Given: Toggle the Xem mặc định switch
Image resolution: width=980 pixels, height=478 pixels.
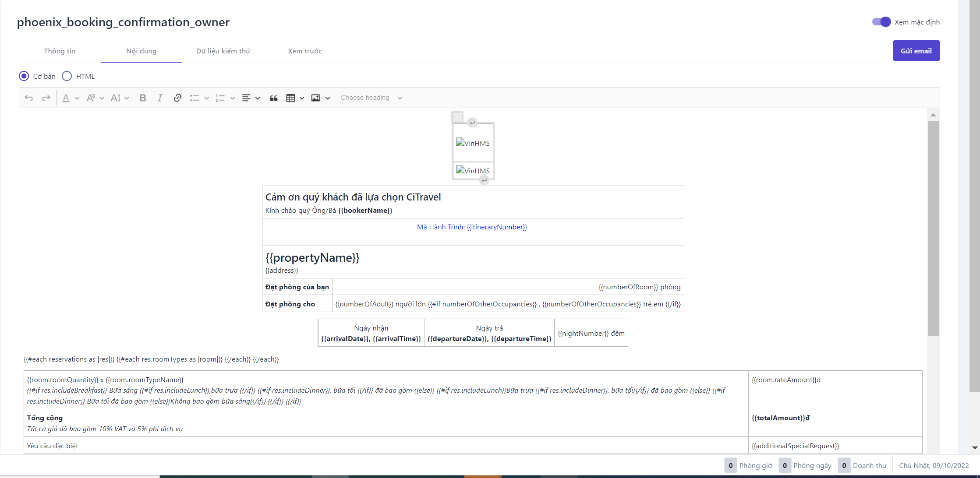Looking at the screenshot, I should (881, 22).
